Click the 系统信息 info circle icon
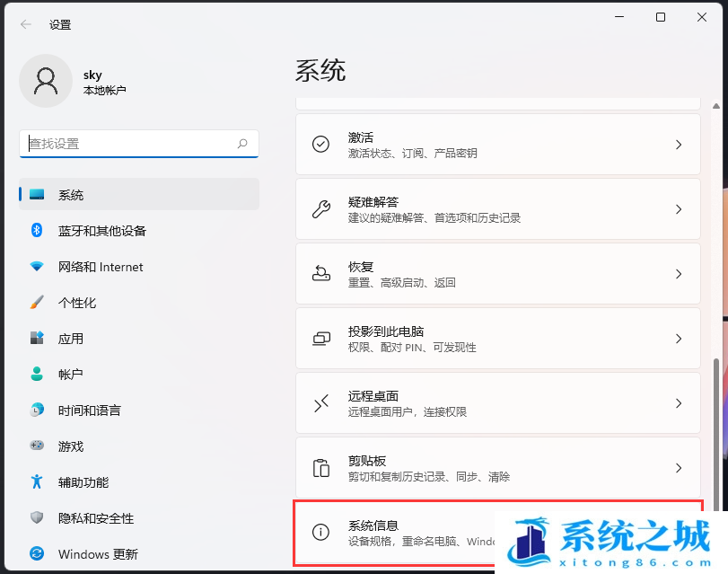This screenshot has height=574, width=728. pos(320,532)
